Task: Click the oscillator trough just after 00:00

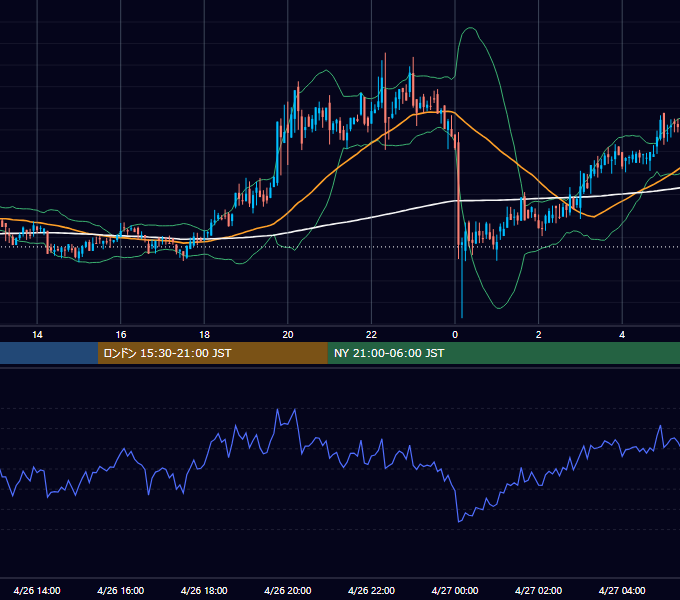Action: point(459,521)
